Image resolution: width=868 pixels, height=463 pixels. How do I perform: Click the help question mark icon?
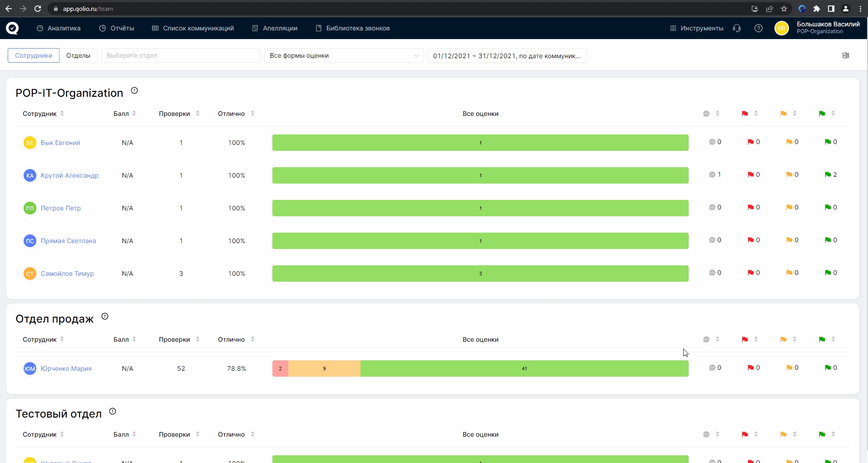point(758,28)
